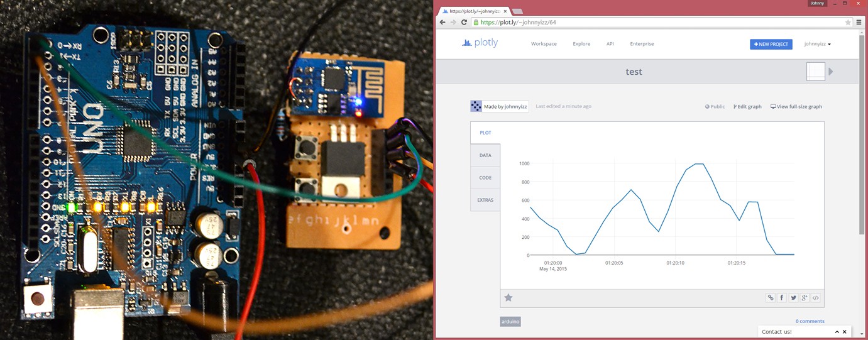This screenshot has height=340, width=868.
Task: Click johnnyizz avatar image
Action: point(476,106)
